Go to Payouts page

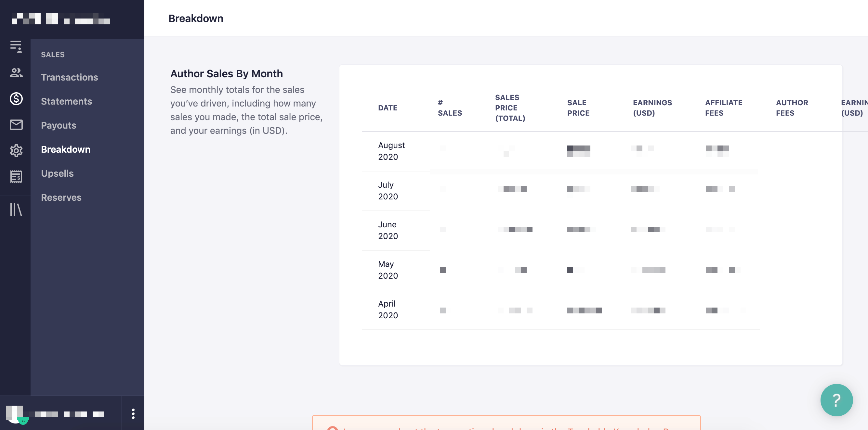click(58, 125)
